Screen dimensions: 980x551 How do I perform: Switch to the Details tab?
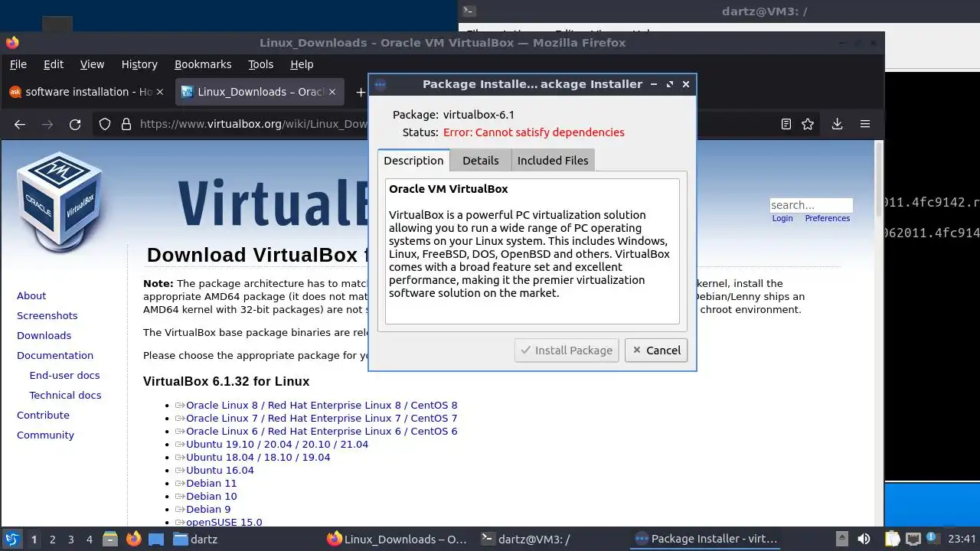pyautogui.click(x=481, y=160)
